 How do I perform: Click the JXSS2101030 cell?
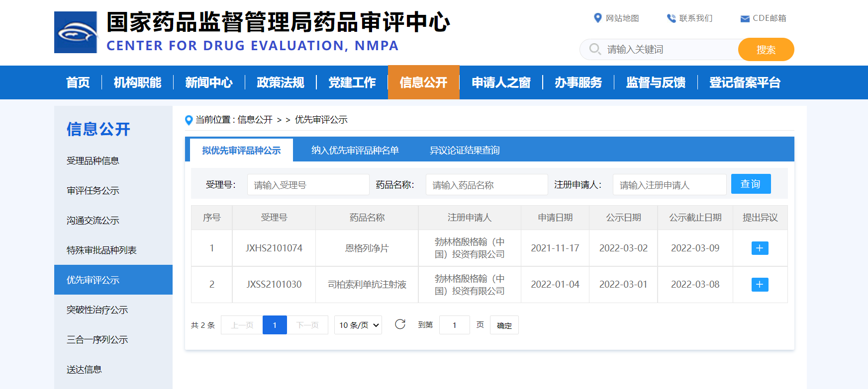tap(274, 285)
